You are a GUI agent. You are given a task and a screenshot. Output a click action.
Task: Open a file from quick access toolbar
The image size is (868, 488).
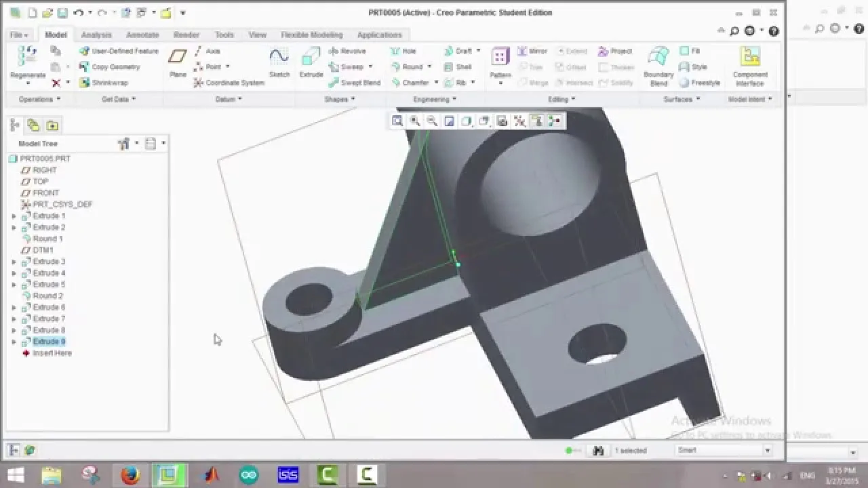pos(47,13)
